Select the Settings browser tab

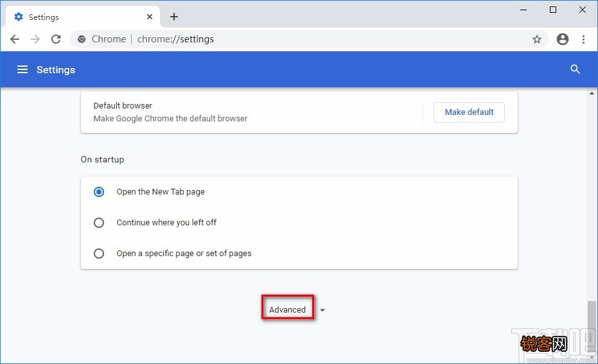tap(83, 17)
